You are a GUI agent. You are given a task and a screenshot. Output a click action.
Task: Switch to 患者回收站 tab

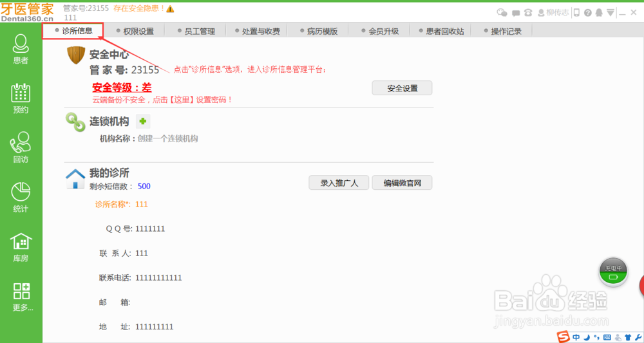click(x=440, y=31)
